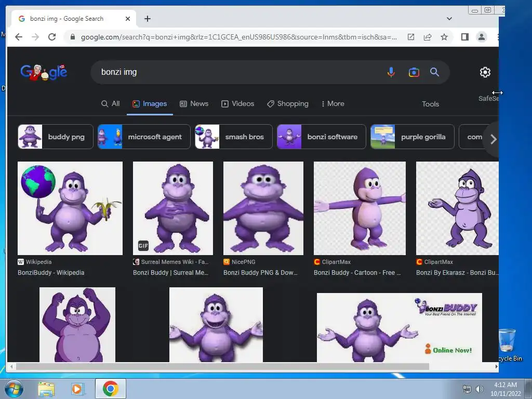Click horizontal scrollbar thumb

tap(222, 366)
